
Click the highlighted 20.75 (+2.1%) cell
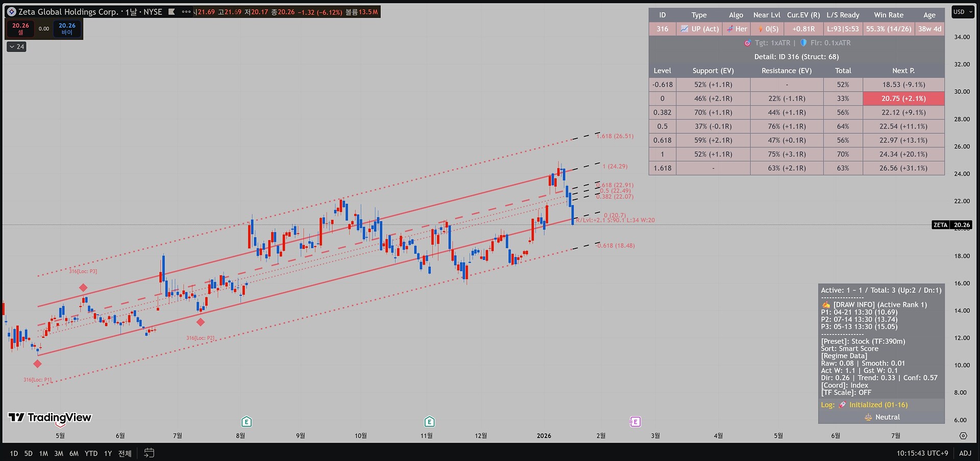click(903, 98)
